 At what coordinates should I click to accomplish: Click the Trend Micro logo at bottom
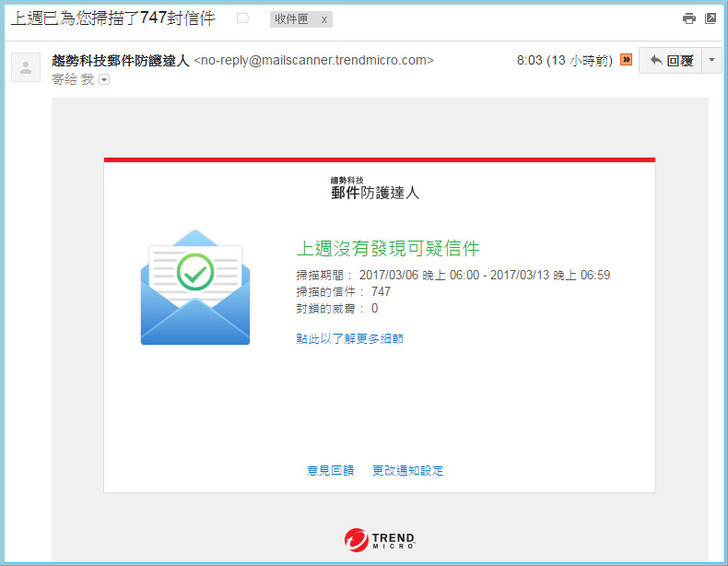380,540
